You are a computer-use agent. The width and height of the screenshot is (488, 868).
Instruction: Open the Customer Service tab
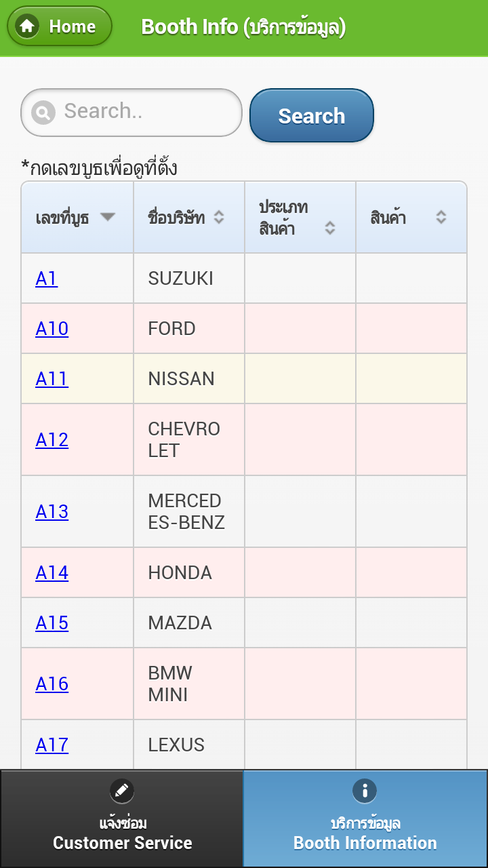click(x=122, y=818)
